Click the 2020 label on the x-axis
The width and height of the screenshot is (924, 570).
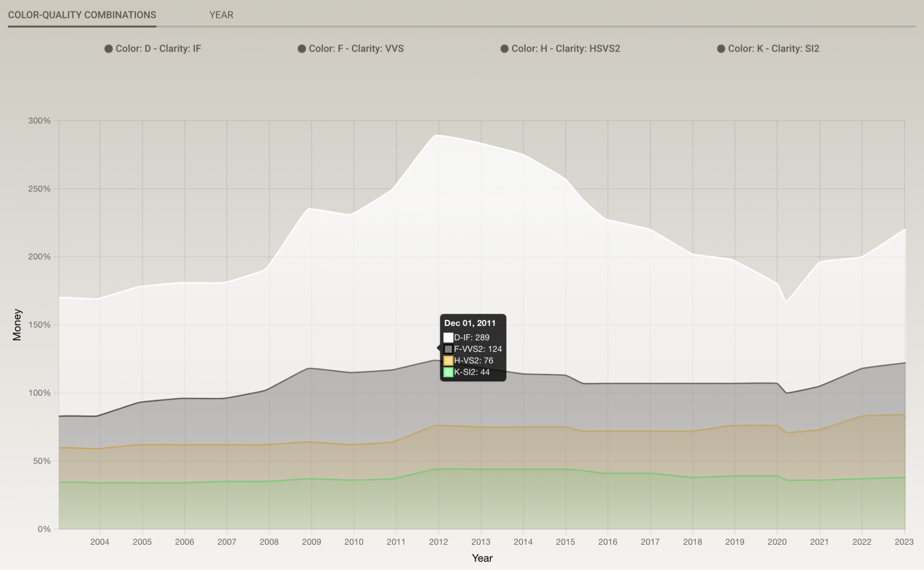(777, 542)
